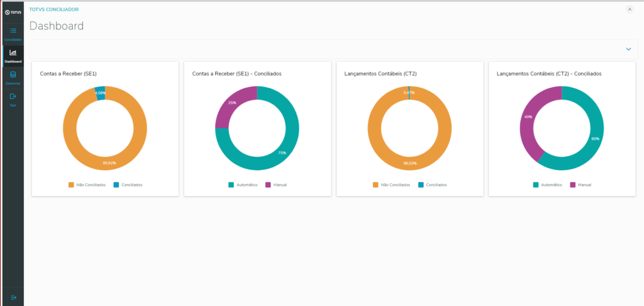Expand the sidebar with the bottom menu icon
Image resolution: width=644 pixels, height=306 pixels.
(13, 297)
